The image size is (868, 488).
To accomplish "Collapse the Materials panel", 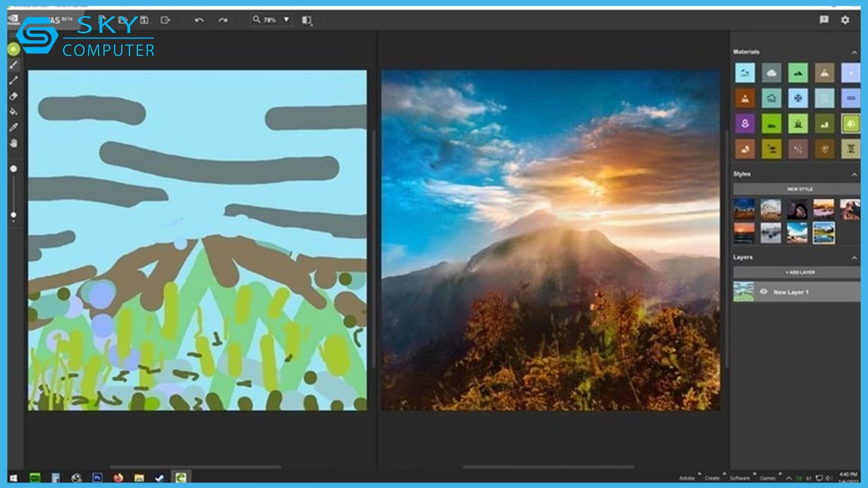I will pyautogui.click(x=854, y=52).
